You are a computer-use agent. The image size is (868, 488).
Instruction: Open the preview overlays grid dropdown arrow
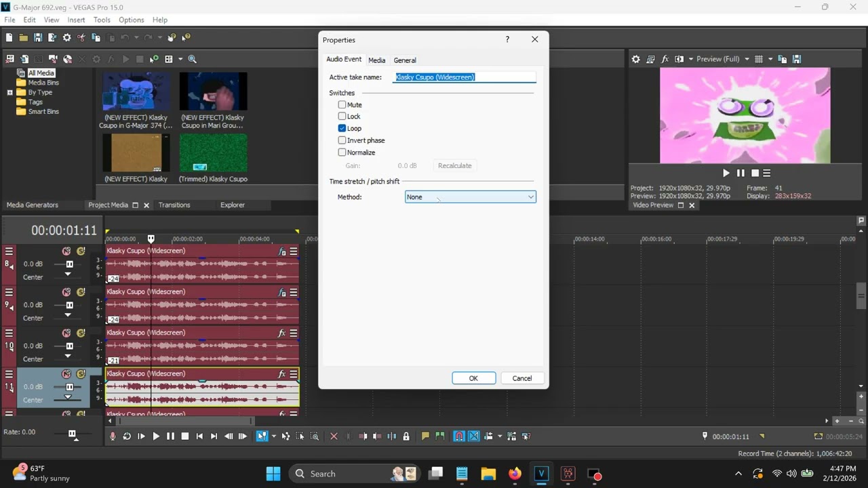pos(770,59)
